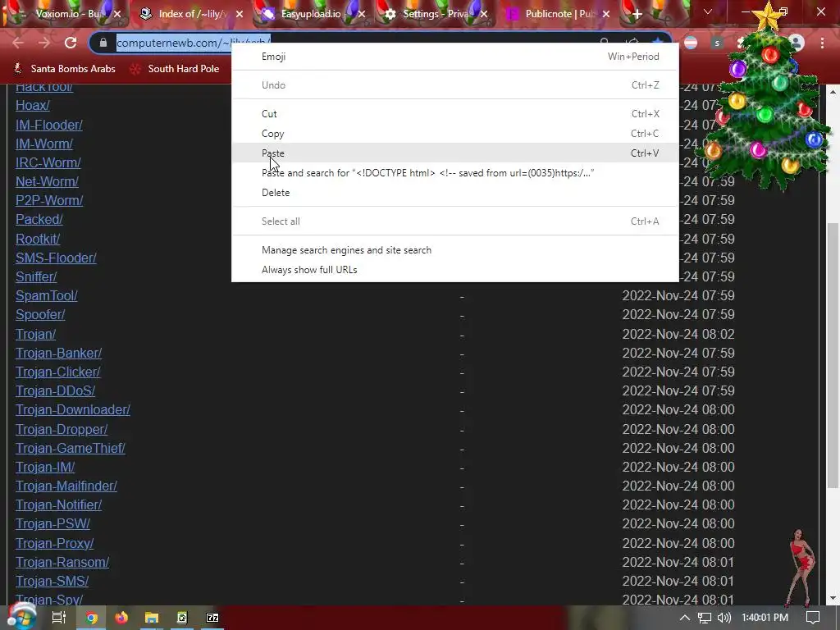Expand the tab search chevron
The width and height of the screenshot is (840, 630).
(708, 11)
